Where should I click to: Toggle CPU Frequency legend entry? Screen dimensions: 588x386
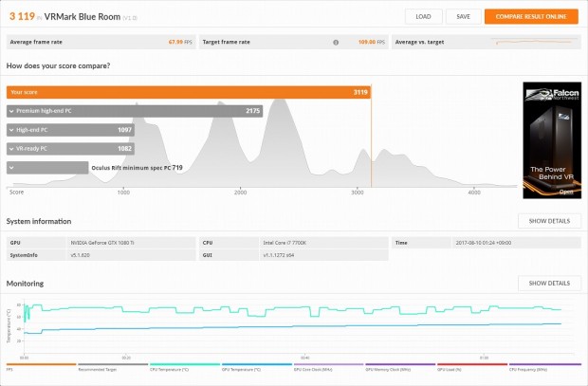[545, 367]
